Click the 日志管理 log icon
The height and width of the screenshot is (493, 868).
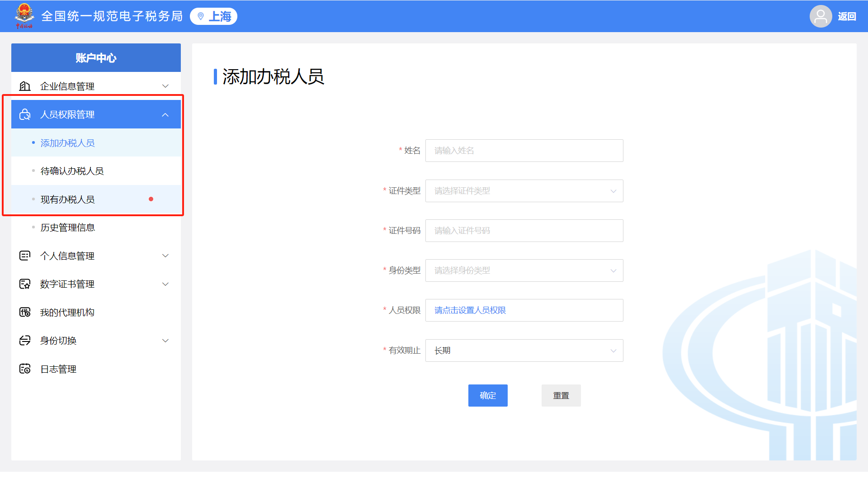pos(24,369)
